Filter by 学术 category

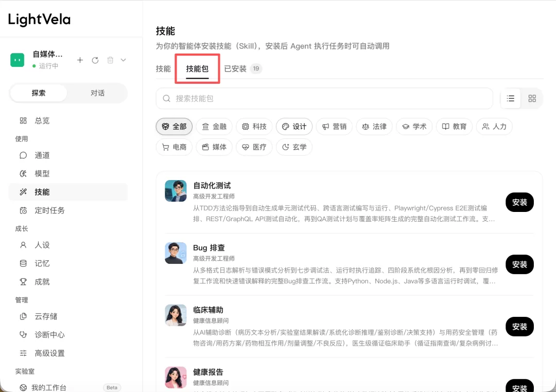click(x=414, y=127)
